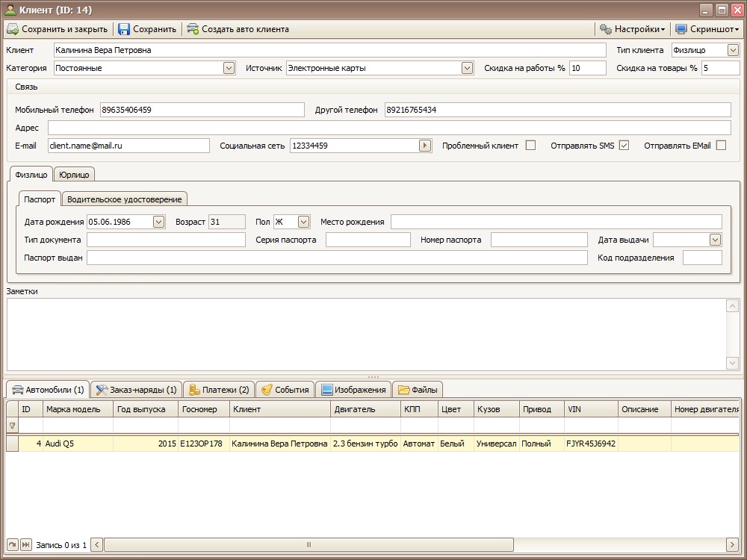Toggle the Проблемный клиент checkbox
Screen dimensions: 747x560
click(x=530, y=146)
